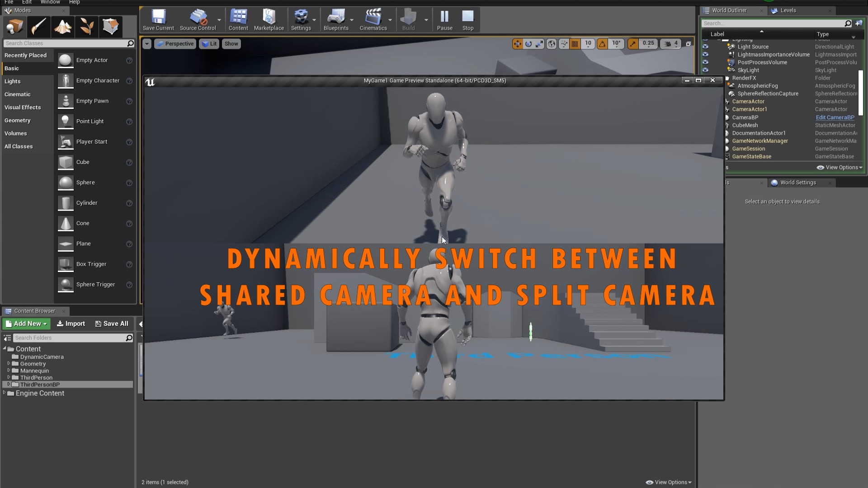Expand the ThirdPerson folder in Content Browser

pyautogui.click(x=9, y=377)
